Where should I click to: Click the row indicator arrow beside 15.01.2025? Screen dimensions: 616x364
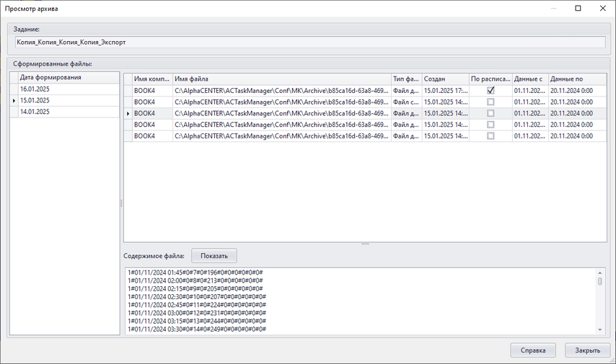pos(14,101)
